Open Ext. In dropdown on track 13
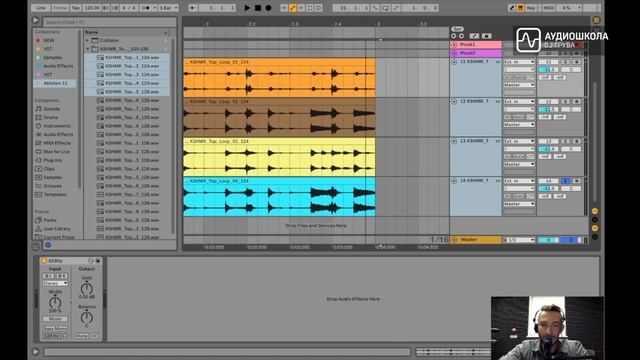 (x=519, y=141)
